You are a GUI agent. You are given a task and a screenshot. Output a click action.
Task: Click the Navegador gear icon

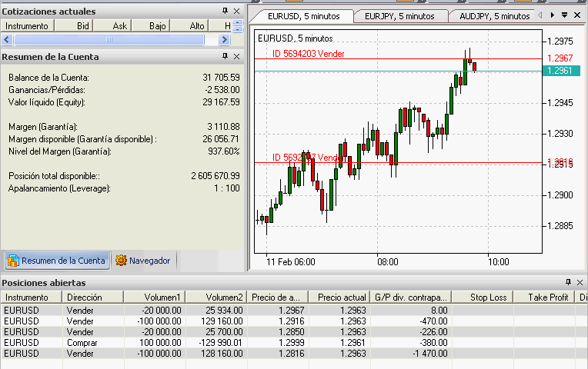click(x=121, y=261)
